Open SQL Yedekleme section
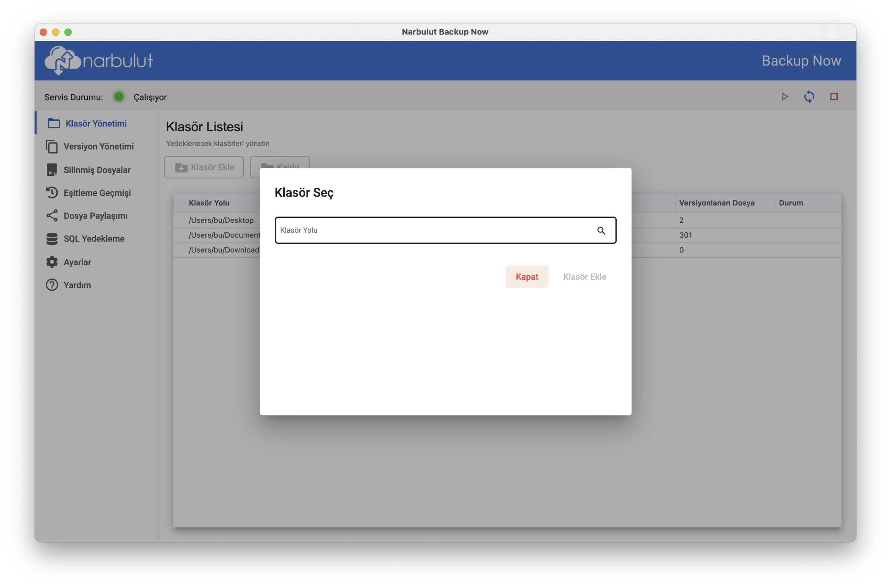The height and width of the screenshot is (588, 891). tap(94, 239)
